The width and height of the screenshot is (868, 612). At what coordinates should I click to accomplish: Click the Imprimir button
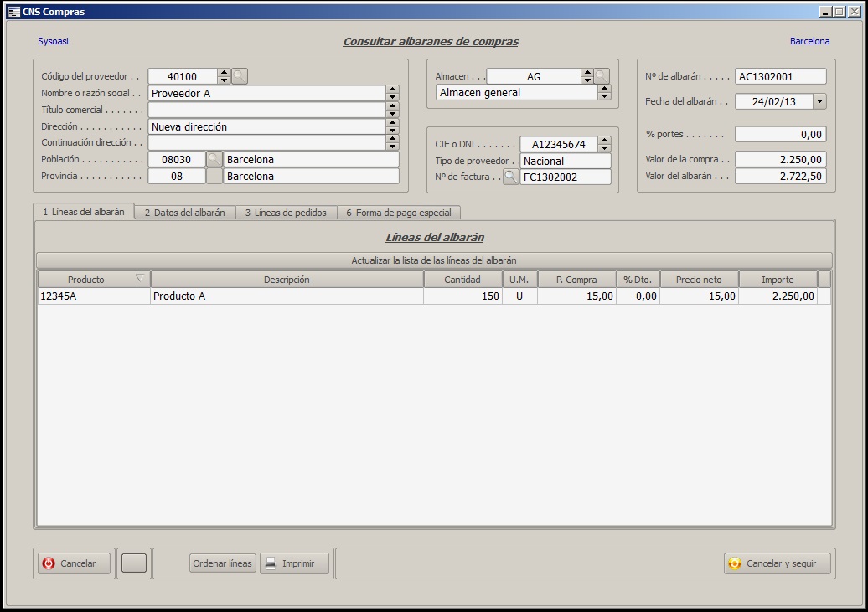coord(295,563)
